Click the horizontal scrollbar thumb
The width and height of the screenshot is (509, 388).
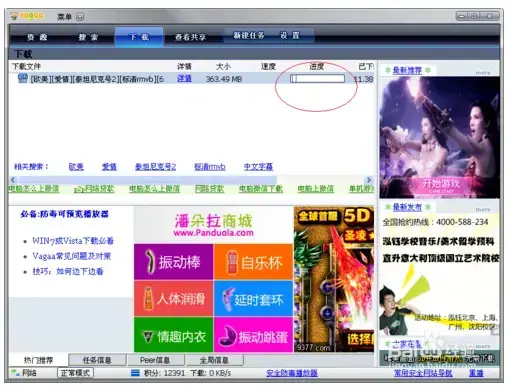(x=147, y=180)
